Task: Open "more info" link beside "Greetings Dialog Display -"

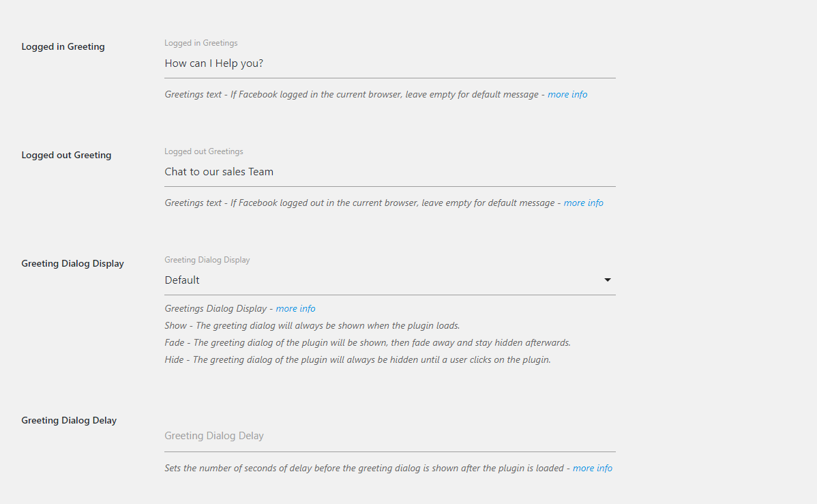Action: 295,309
